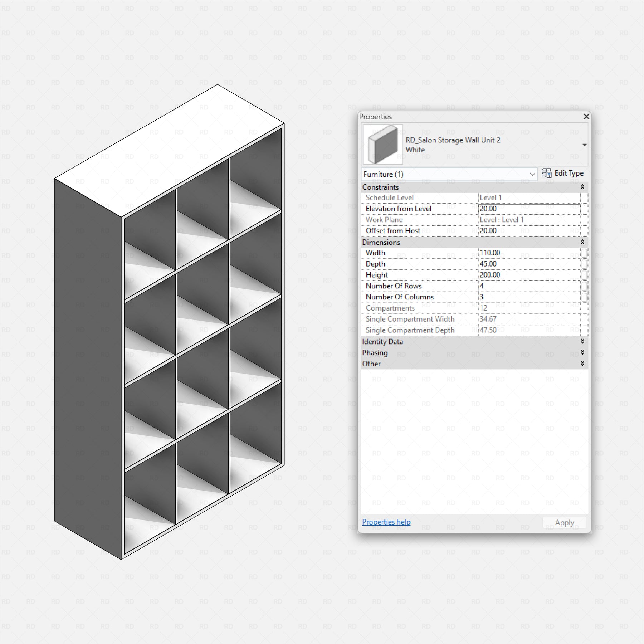Click the family type preview thumbnail
The height and width of the screenshot is (644, 644).
(x=382, y=144)
